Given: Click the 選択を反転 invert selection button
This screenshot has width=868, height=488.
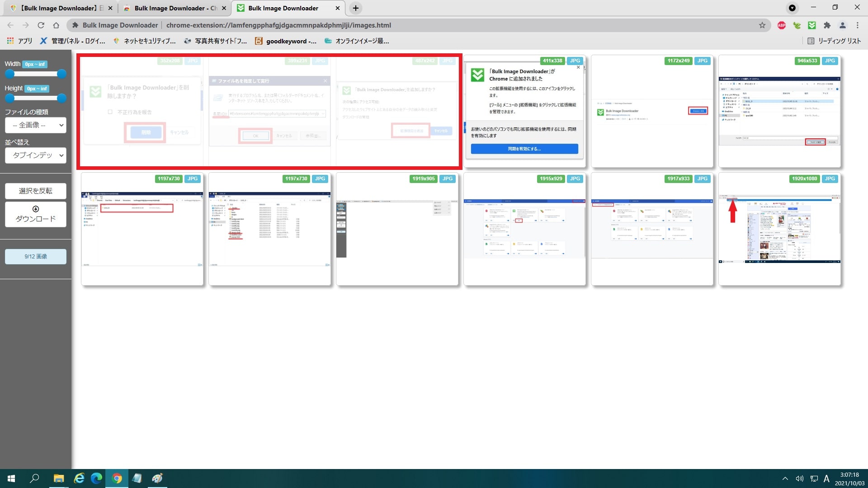Looking at the screenshot, I should tap(36, 191).
